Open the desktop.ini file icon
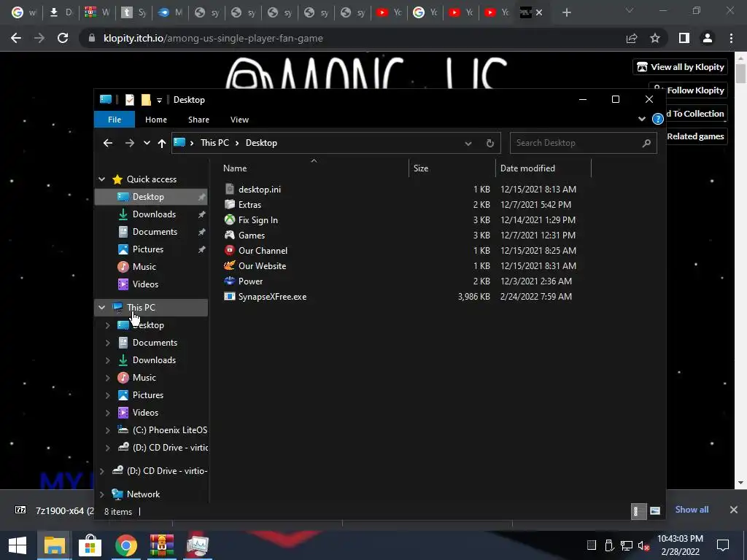 click(x=230, y=189)
